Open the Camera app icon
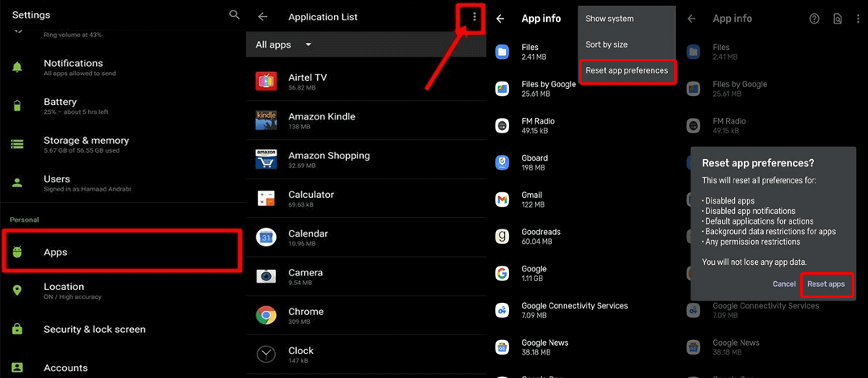868x378 pixels. [x=265, y=276]
